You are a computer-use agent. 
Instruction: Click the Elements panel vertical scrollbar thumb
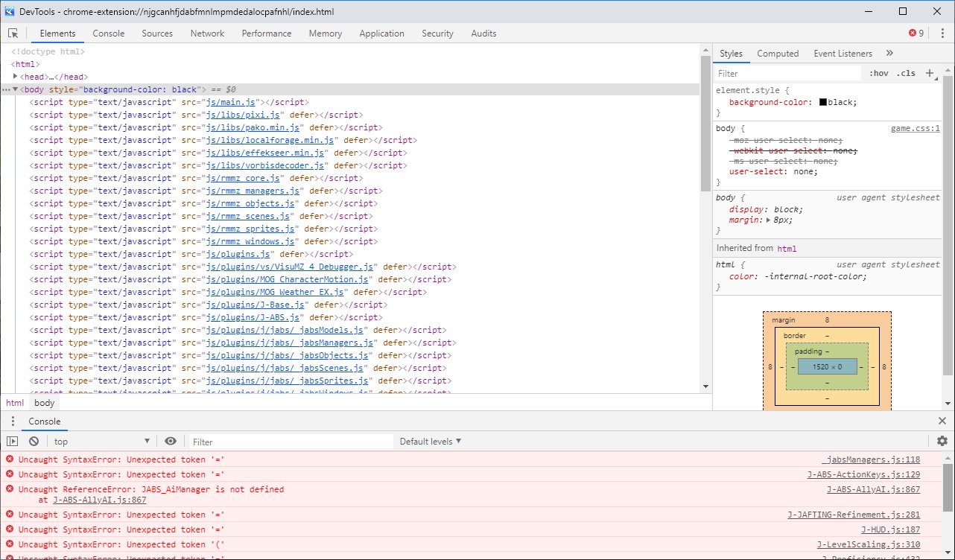point(705,123)
